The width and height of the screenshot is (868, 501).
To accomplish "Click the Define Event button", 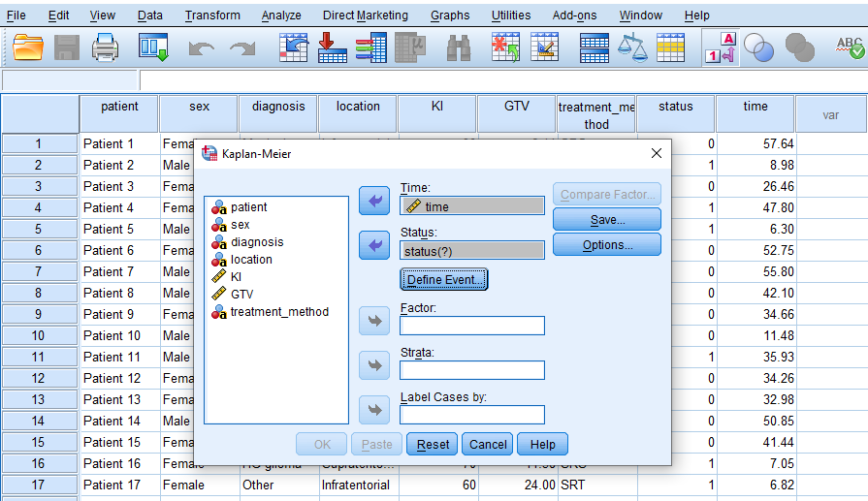I will click(444, 279).
